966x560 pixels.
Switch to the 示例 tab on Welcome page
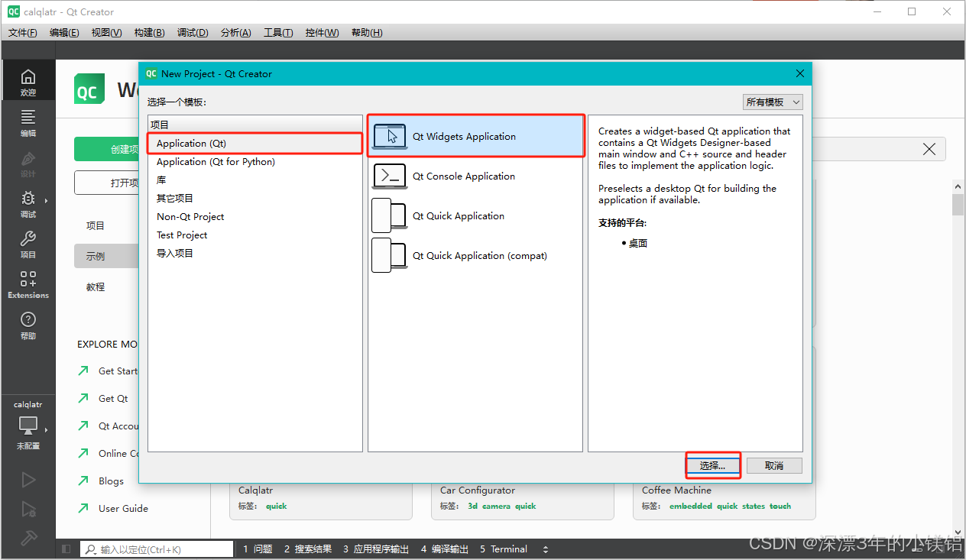click(x=106, y=256)
